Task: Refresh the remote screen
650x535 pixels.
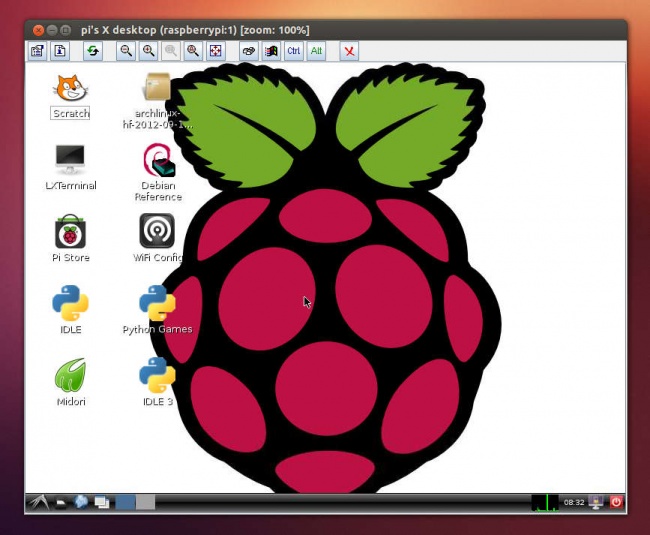Action: click(x=93, y=51)
